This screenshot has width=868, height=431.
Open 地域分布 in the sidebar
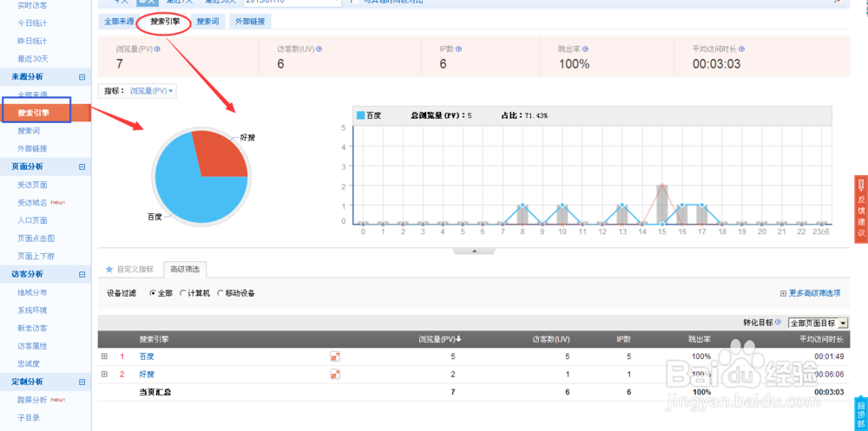[32, 292]
